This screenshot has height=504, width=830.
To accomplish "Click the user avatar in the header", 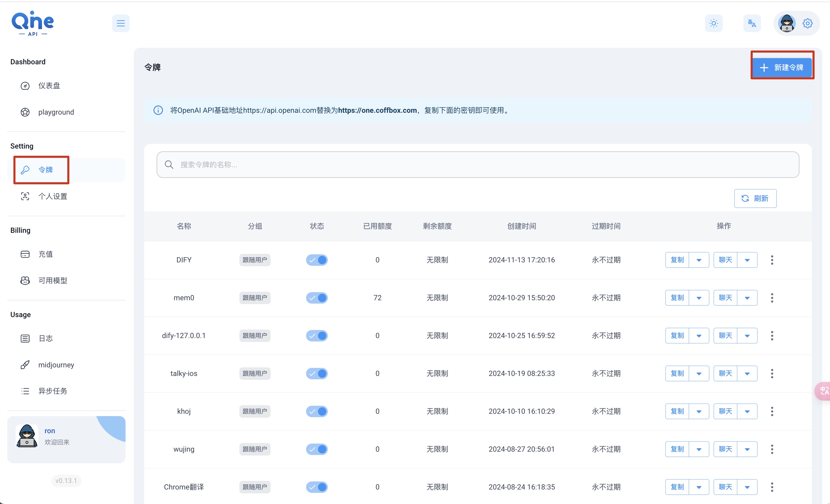I will click(786, 23).
